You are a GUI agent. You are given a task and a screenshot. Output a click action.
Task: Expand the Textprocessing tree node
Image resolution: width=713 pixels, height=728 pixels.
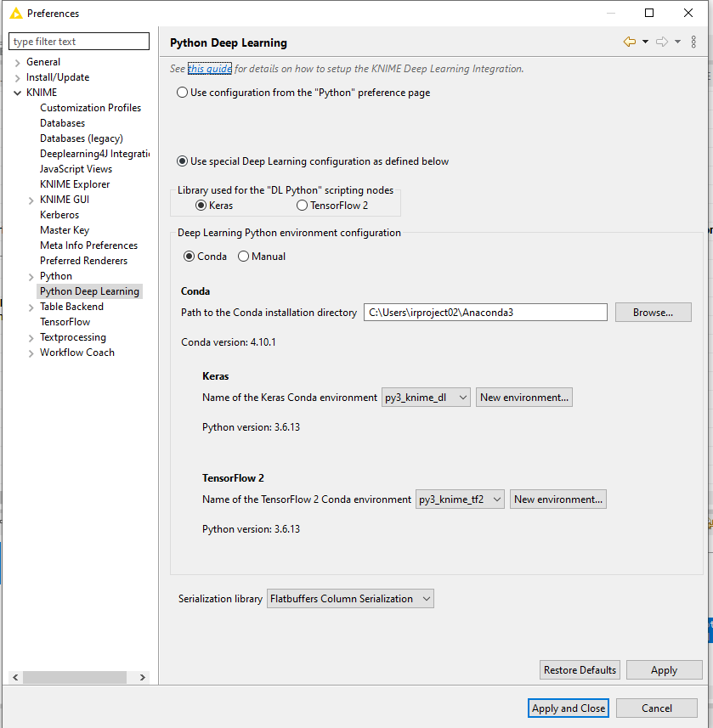click(31, 338)
